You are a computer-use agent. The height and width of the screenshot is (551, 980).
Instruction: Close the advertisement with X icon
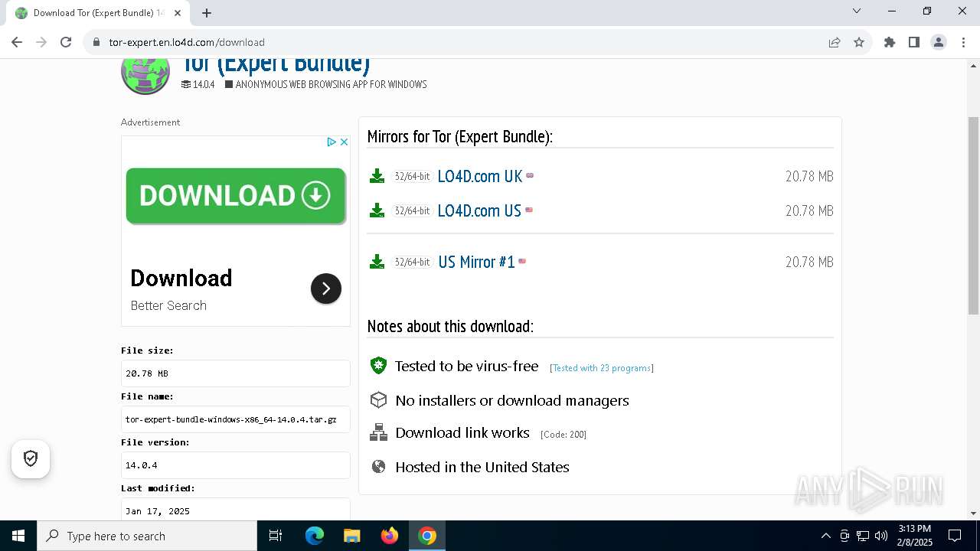pos(345,142)
